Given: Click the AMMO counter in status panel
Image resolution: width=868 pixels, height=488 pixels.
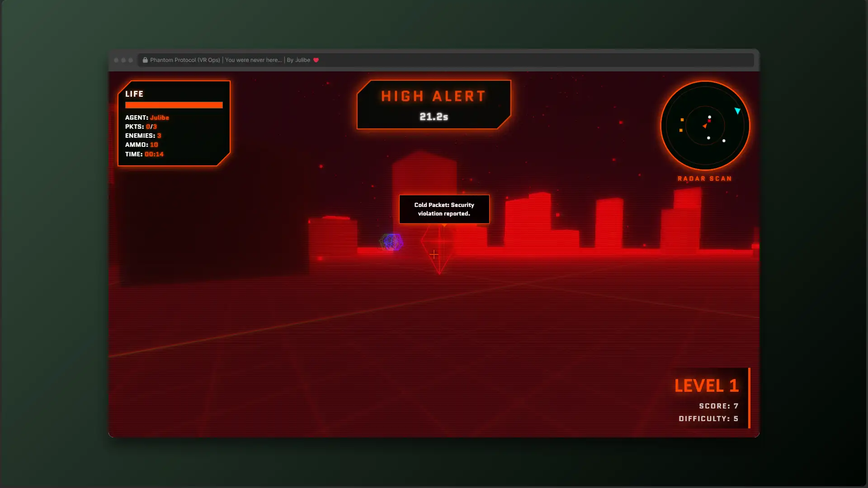Looking at the screenshot, I should (142, 145).
